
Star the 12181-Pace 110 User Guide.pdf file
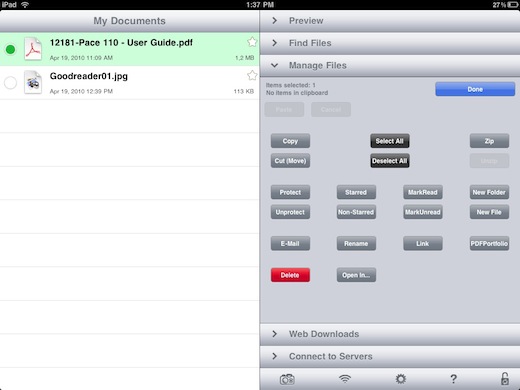click(x=252, y=42)
